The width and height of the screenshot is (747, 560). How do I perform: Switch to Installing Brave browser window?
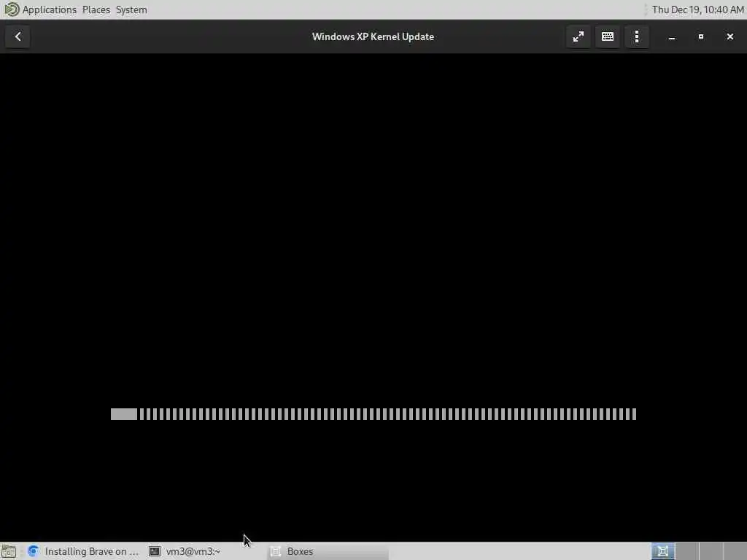[83, 551]
